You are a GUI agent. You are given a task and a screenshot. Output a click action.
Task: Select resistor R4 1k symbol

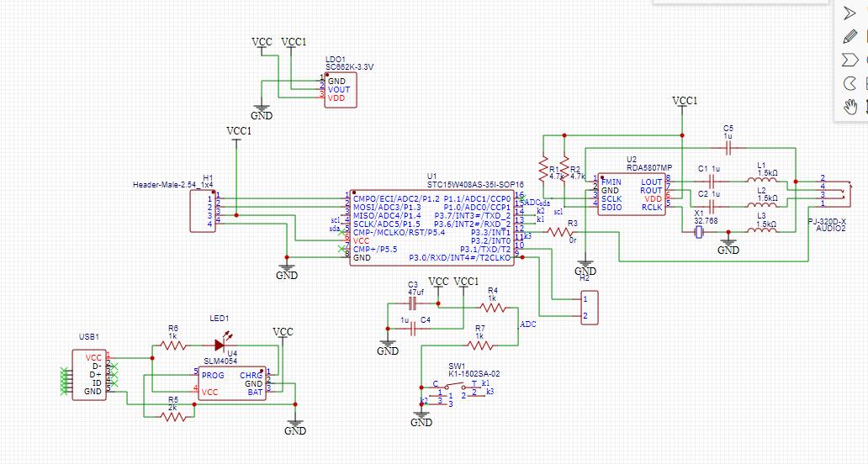click(492, 308)
